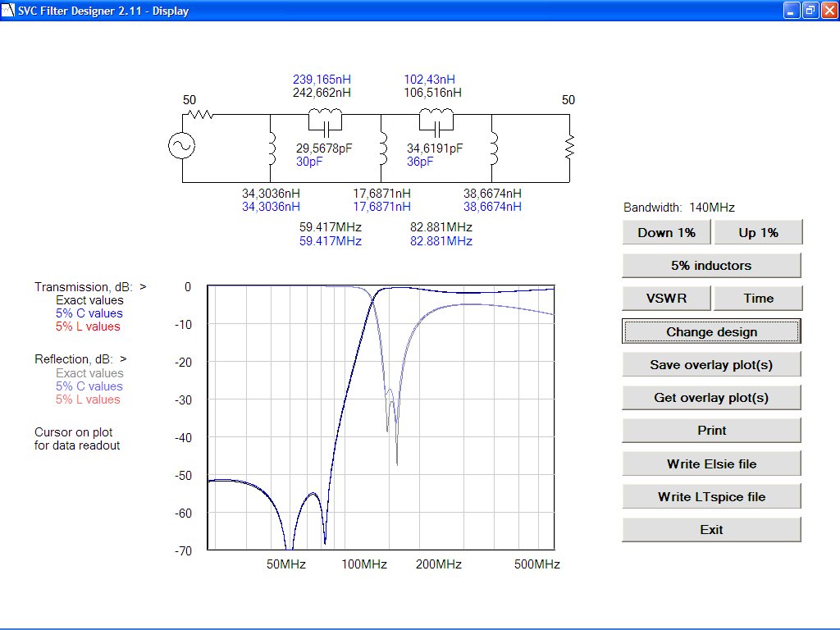Decrease bandwidth with Down 1% button

[x=666, y=233]
